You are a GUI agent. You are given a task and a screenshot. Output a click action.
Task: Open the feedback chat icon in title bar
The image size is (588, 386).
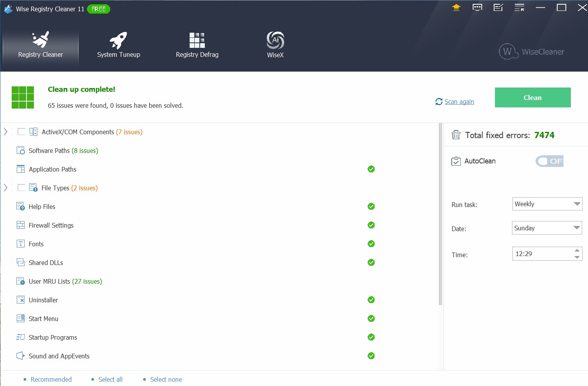coord(477,7)
